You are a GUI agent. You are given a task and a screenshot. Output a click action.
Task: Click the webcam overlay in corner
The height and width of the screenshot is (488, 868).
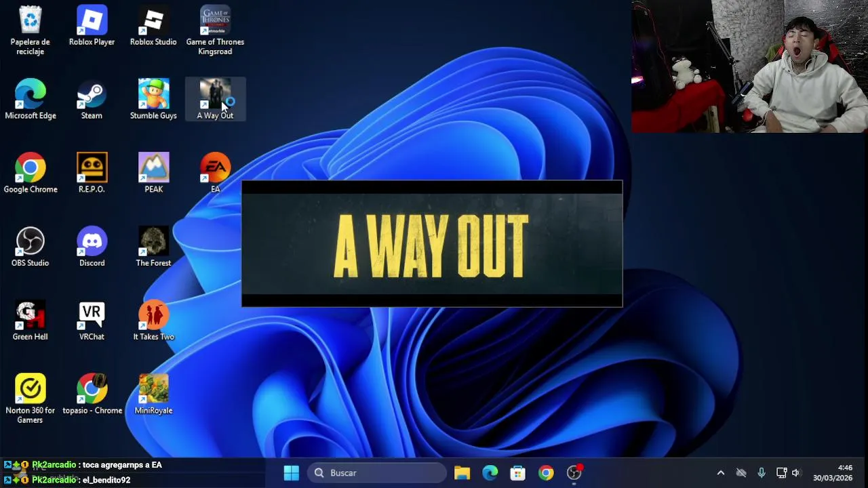coord(749,66)
